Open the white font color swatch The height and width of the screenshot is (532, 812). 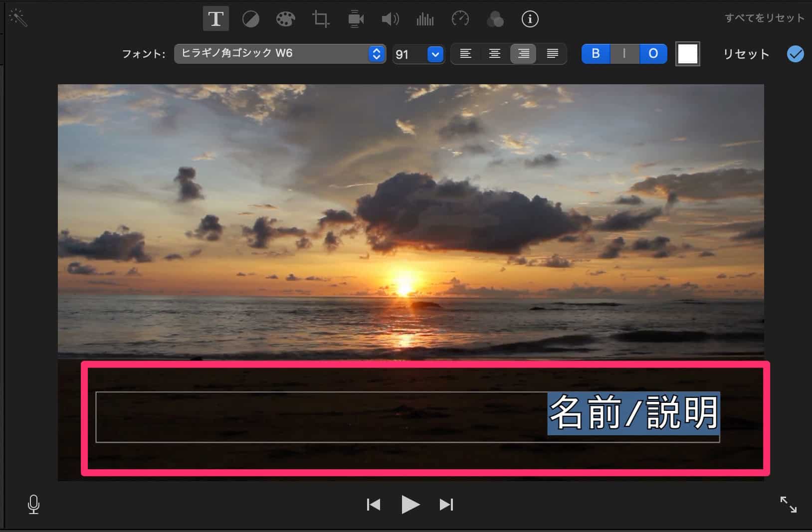pyautogui.click(x=687, y=54)
